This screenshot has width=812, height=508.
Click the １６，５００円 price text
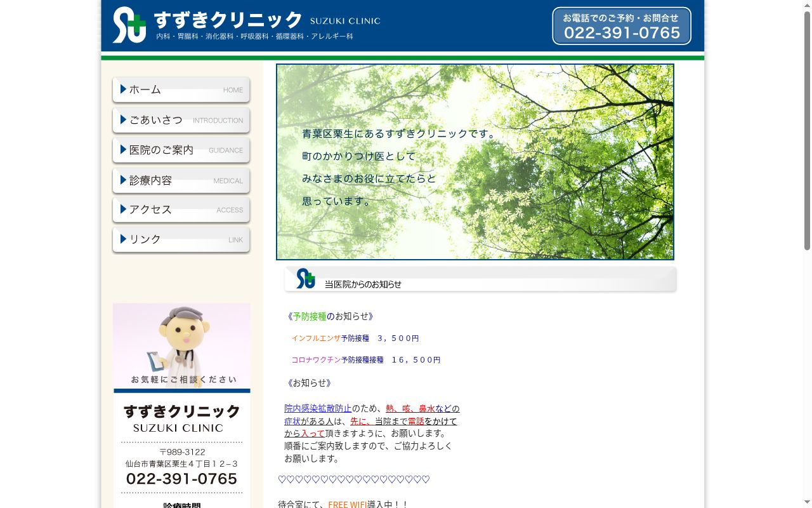416,360
